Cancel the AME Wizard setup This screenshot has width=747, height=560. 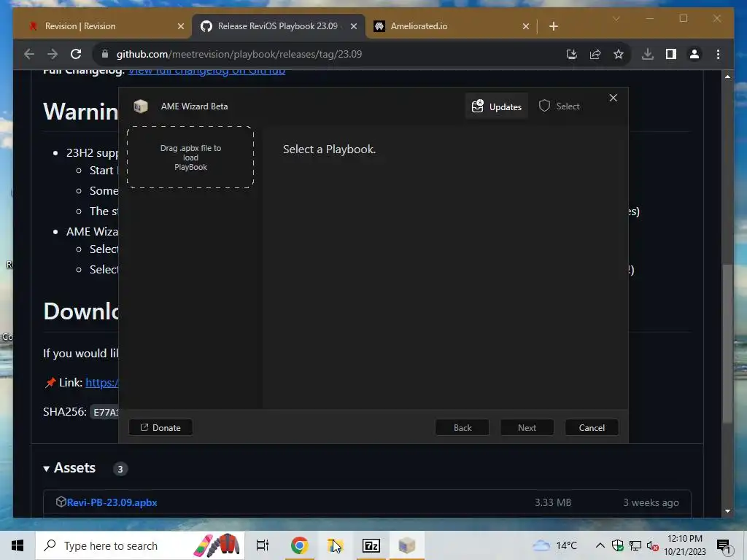pos(592,427)
